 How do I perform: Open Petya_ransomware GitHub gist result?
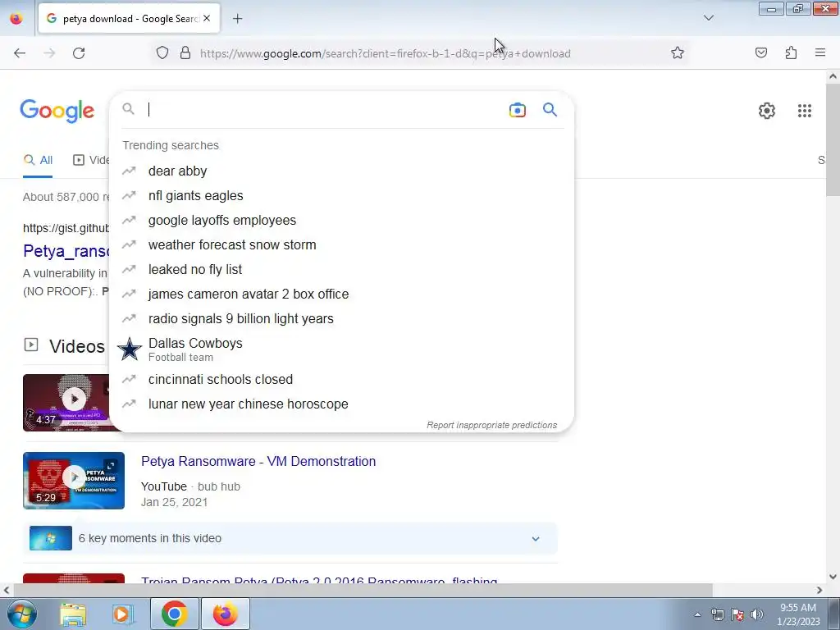point(66,251)
